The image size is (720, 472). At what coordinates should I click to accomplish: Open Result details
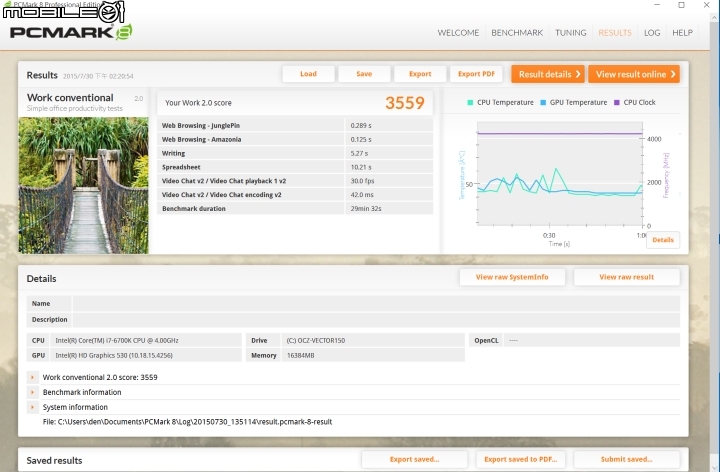[x=548, y=74]
